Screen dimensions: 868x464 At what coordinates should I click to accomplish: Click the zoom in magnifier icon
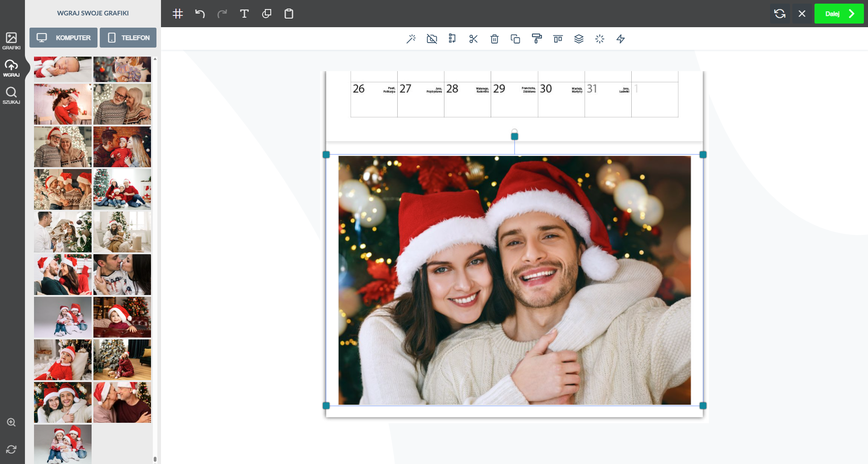point(11,422)
